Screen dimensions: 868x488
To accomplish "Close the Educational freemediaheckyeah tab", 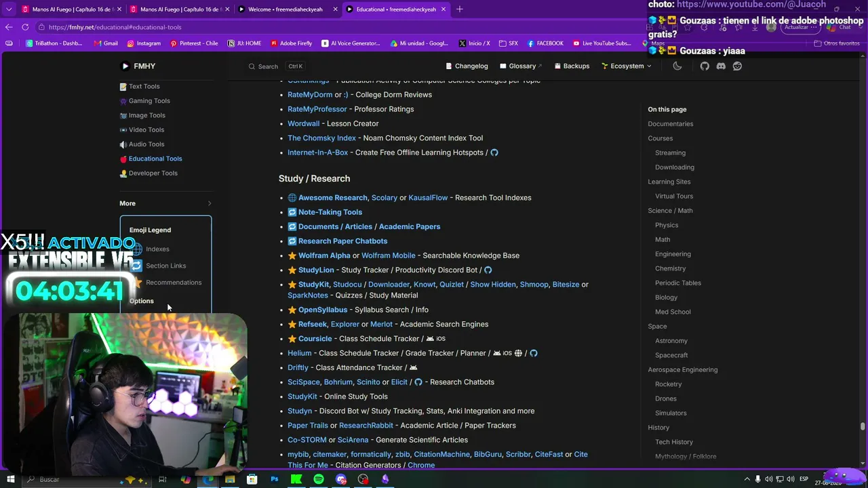I will [443, 9].
